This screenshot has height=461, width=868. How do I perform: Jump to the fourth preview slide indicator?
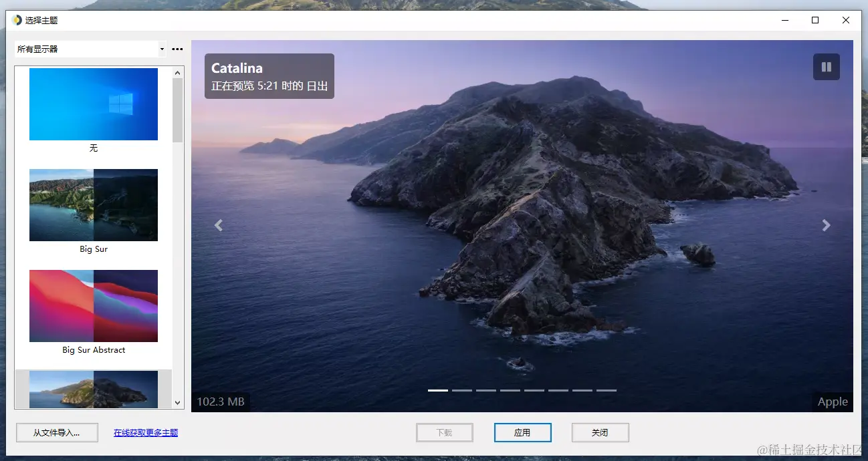[x=510, y=390]
